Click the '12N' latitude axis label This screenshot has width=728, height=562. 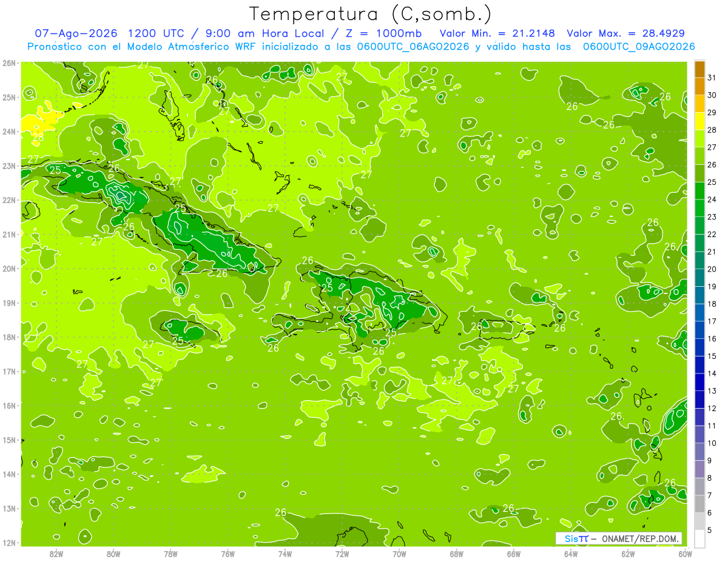[9, 543]
